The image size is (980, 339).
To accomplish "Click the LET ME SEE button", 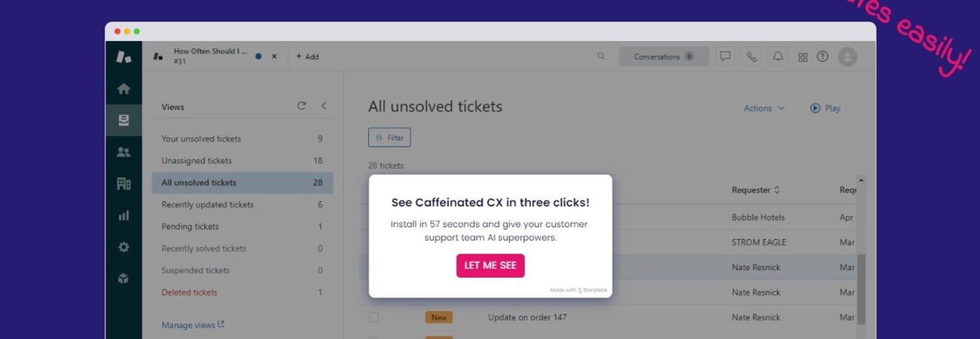I will pos(491,266).
